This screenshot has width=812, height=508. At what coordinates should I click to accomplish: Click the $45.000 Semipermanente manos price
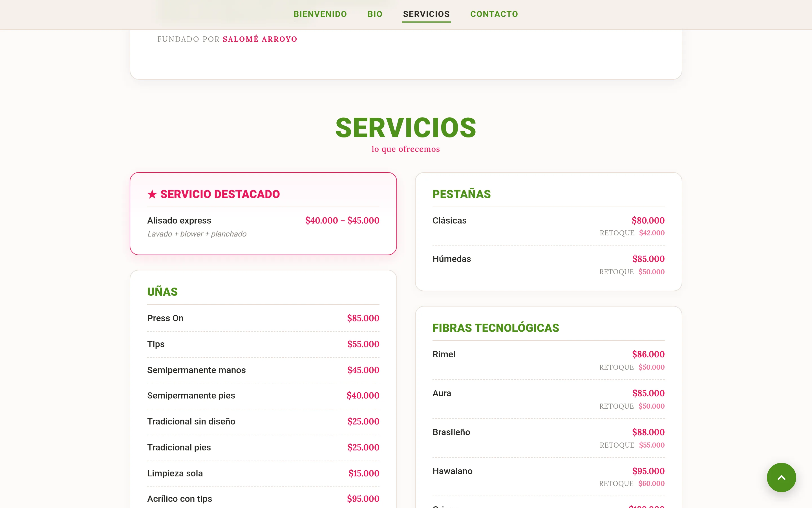[363, 370]
